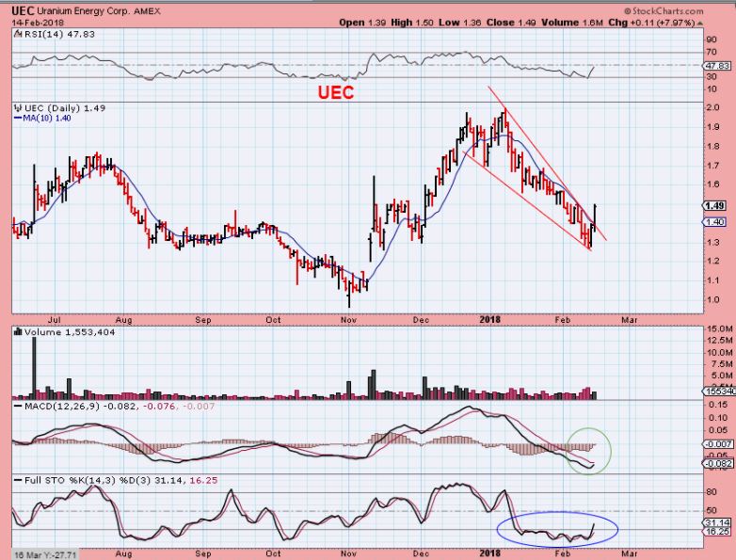Click the 80 level on stochastic axis
This screenshot has width=736, height=560.
pos(712,492)
